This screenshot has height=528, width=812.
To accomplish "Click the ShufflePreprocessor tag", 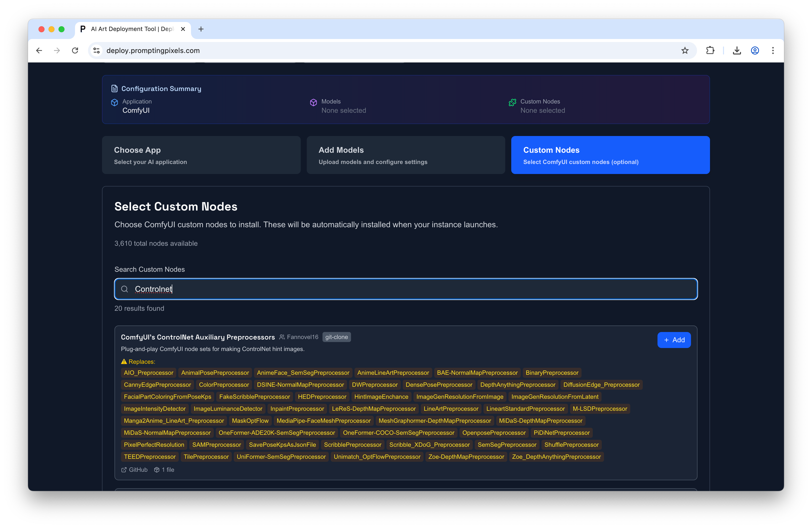I will pyautogui.click(x=571, y=444).
